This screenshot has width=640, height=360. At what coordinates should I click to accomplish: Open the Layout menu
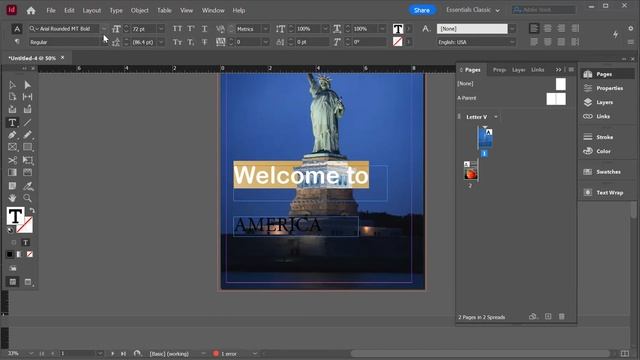coord(91,10)
